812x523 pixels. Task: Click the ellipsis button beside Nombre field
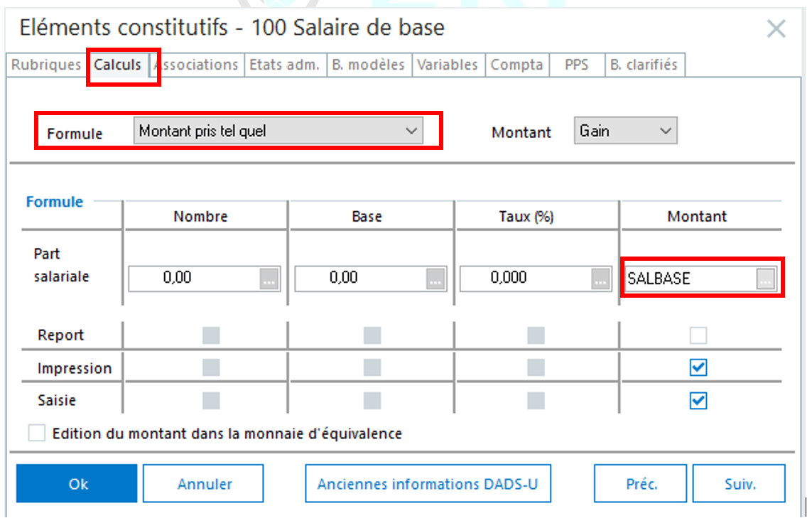(x=269, y=279)
